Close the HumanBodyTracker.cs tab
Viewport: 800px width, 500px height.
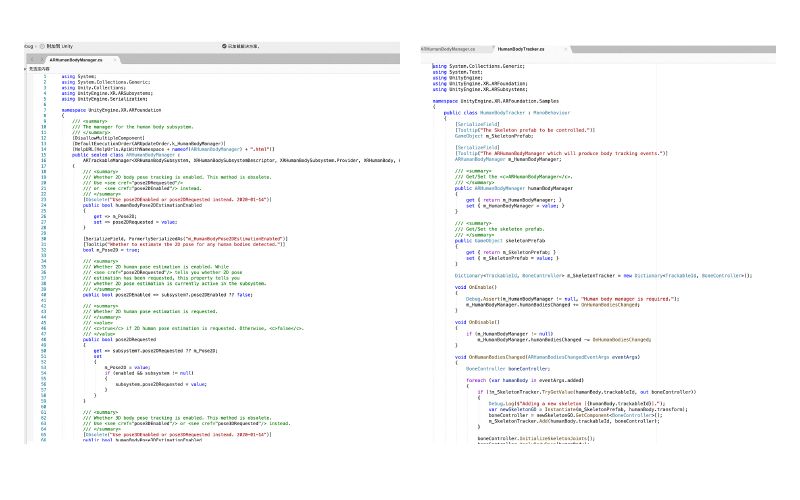tap(565, 49)
